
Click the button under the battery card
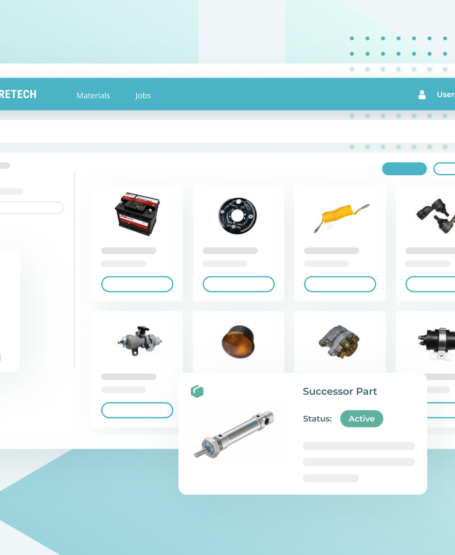point(137,284)
